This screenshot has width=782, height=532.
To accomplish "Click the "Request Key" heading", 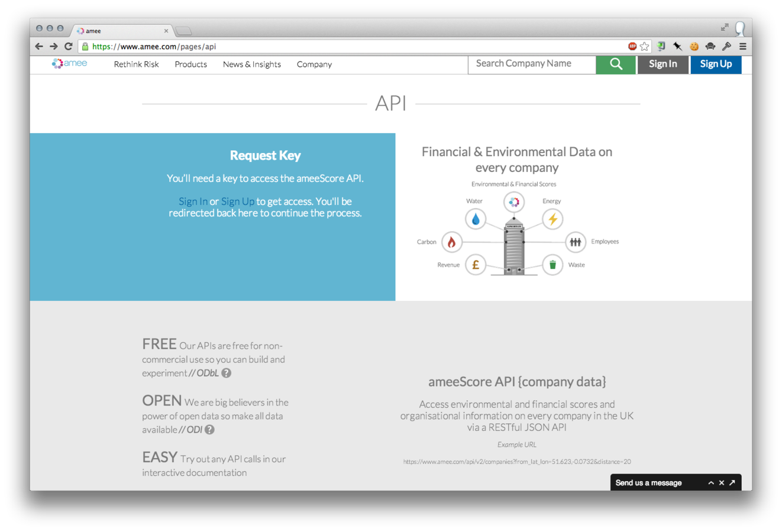I will click(265, 155).
